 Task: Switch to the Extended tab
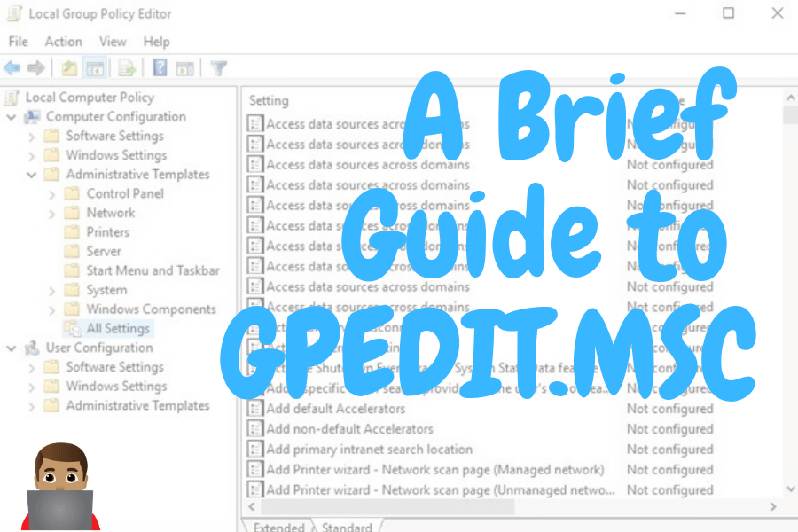[278, 527]
